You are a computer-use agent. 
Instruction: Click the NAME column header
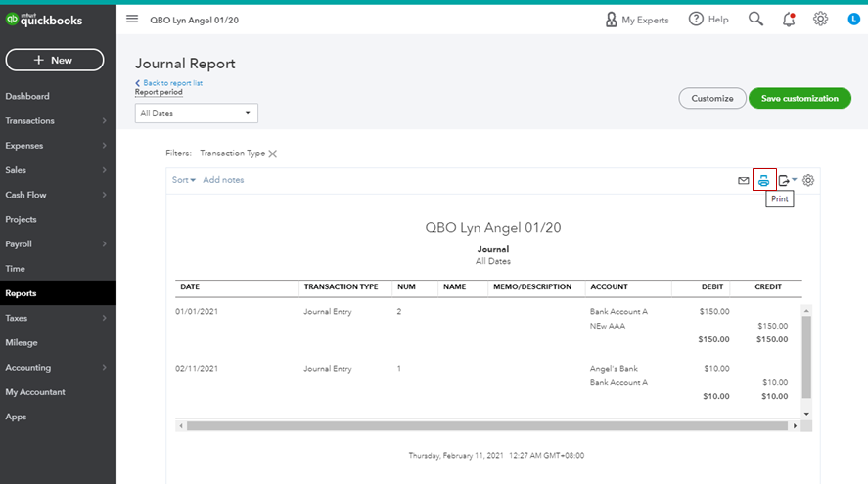tap(454, 287)
